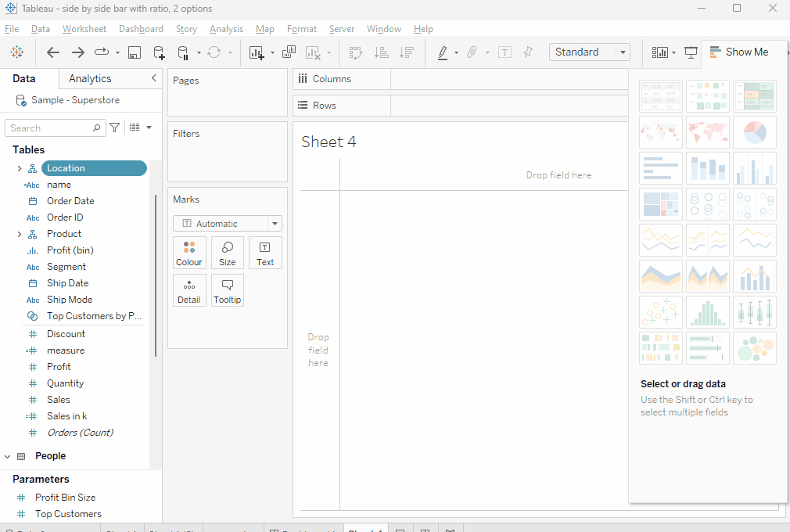This screenshot has height=532, width=790.
Task: Click the Tooltip marks button
Action: (228, 290)
